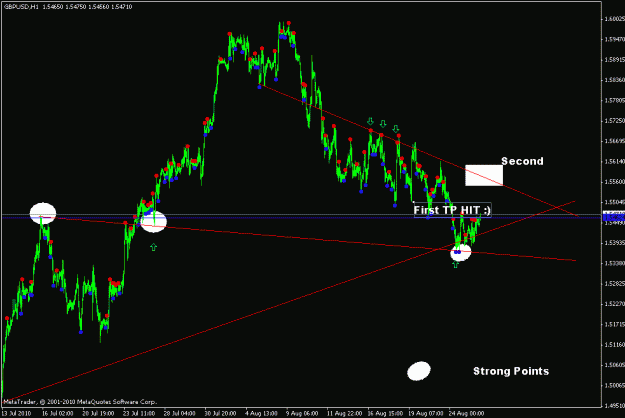The height and width of the screenshot is (418, 625).
Task: Click the highlighted current price marker on axis
Action: point(614,217)
